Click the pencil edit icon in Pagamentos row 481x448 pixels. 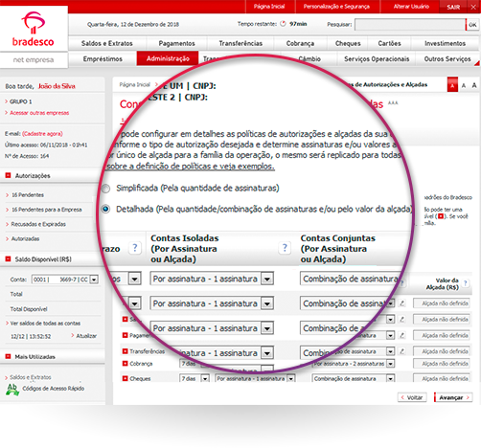pyautogui.click(x=402, y=335)
